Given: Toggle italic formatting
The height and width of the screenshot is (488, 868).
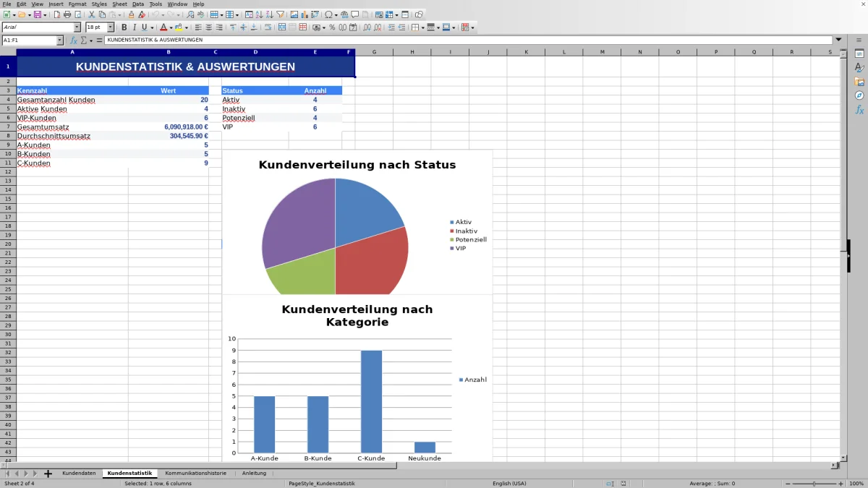Looking at the screenshot, I should pyautogui.click(x=135, y=27).
